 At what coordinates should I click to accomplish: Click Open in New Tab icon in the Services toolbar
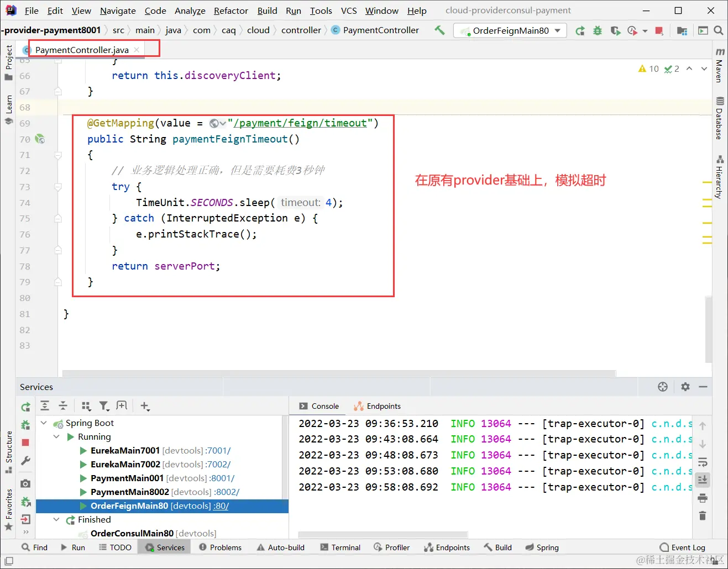[122, 406]
